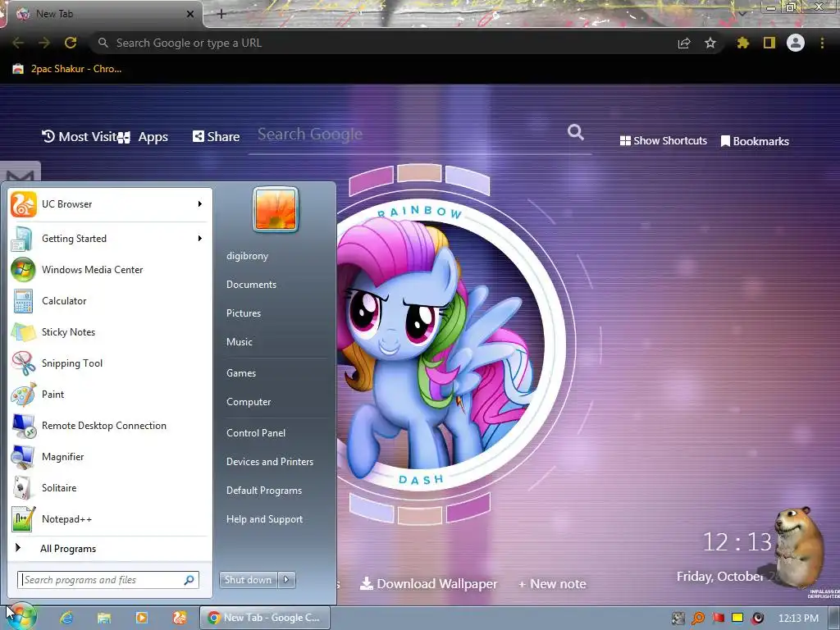The width and height of the screenshot is (840, 630).
Task: Open the Snipping Tool
Action: [x=109, y=363]
